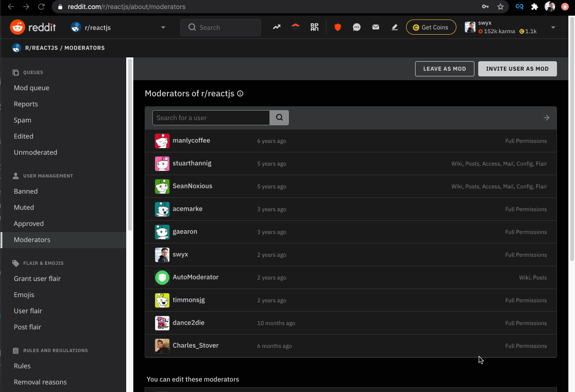Click the Reddit logo home icon

tap(18, 28)
